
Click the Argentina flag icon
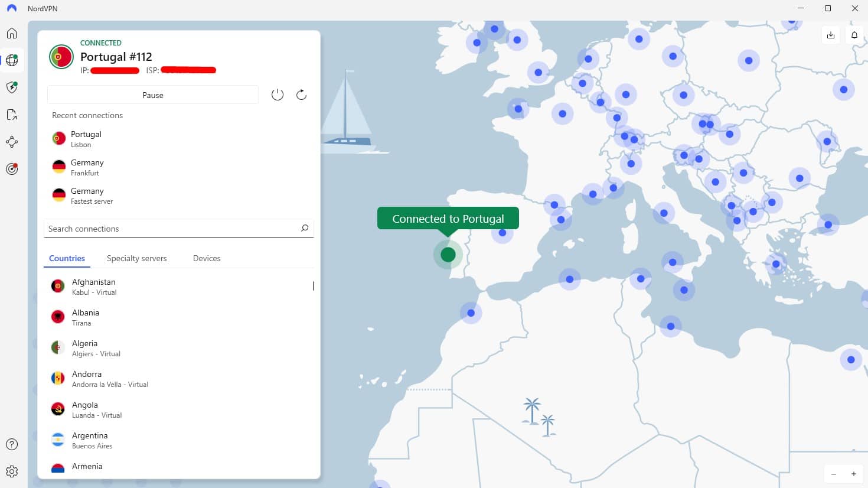58,440
